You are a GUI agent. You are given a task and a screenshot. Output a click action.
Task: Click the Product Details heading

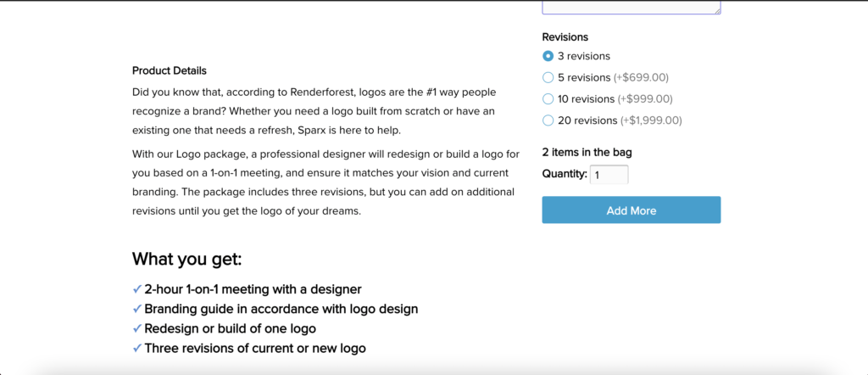coord(170,70)
